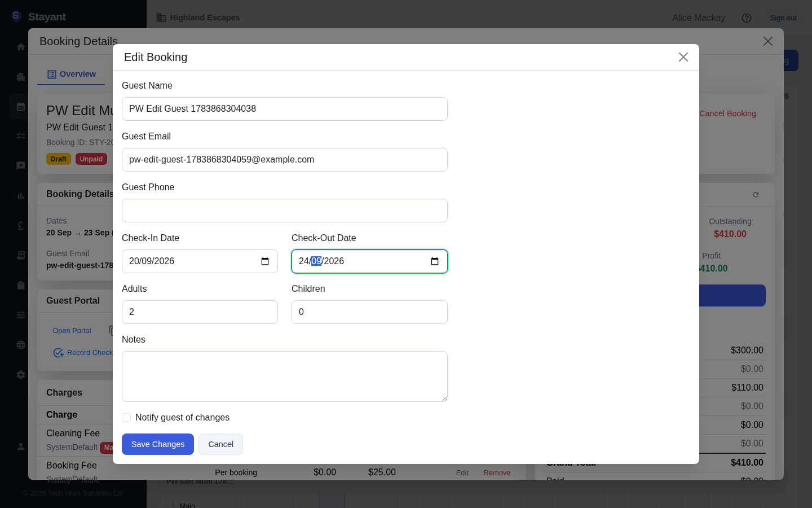The image size is (812, 508).
Task: Open the Check-Out Date calendar picker icon
Action: pyautogui.click(x=435, y=261)
